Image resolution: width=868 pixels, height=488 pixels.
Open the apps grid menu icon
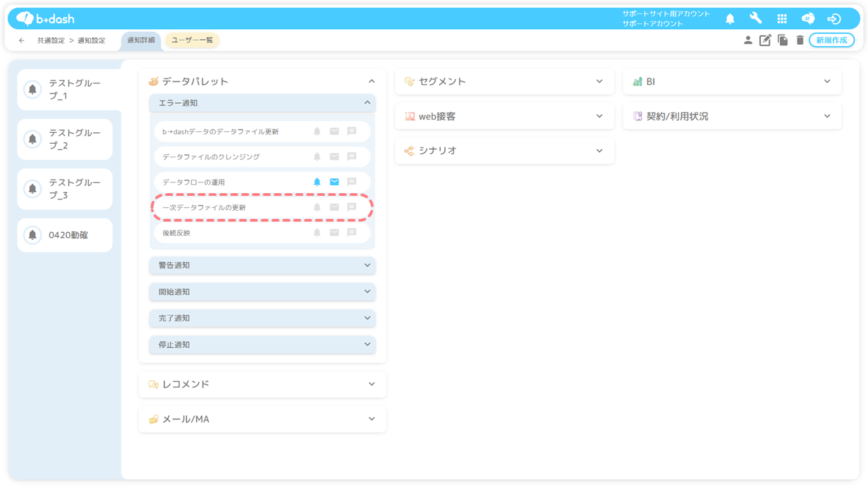pos(782,19)
